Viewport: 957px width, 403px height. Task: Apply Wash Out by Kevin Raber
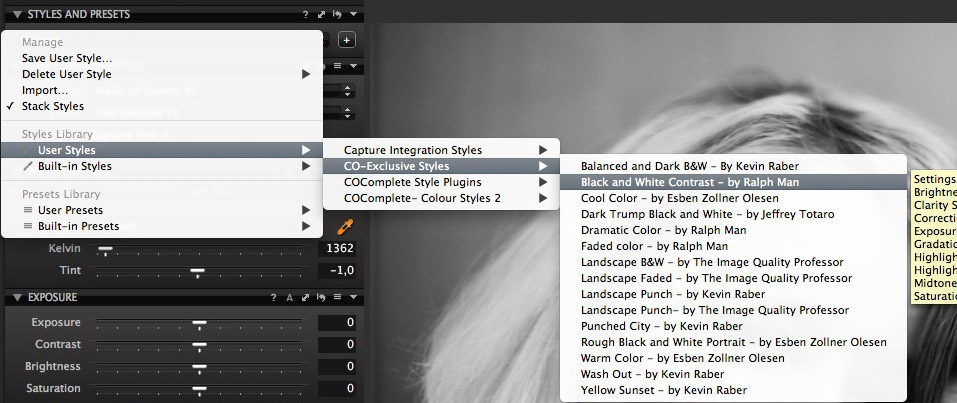tap(734, 374)
